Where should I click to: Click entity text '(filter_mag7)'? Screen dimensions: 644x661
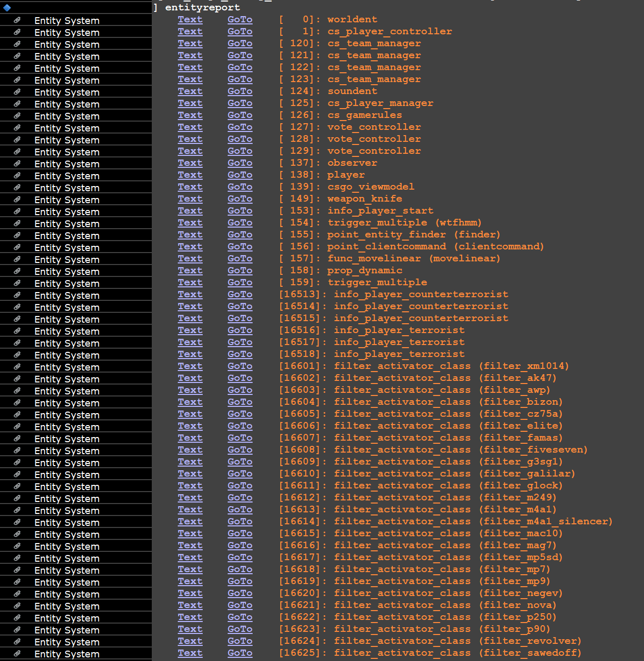(x=518, y=546)
